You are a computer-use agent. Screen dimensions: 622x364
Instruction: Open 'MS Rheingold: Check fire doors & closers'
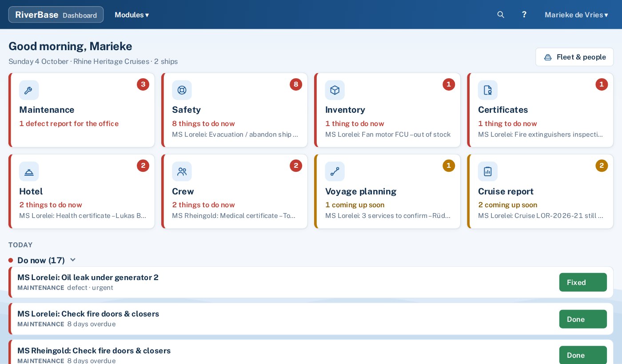pos(94,350)
